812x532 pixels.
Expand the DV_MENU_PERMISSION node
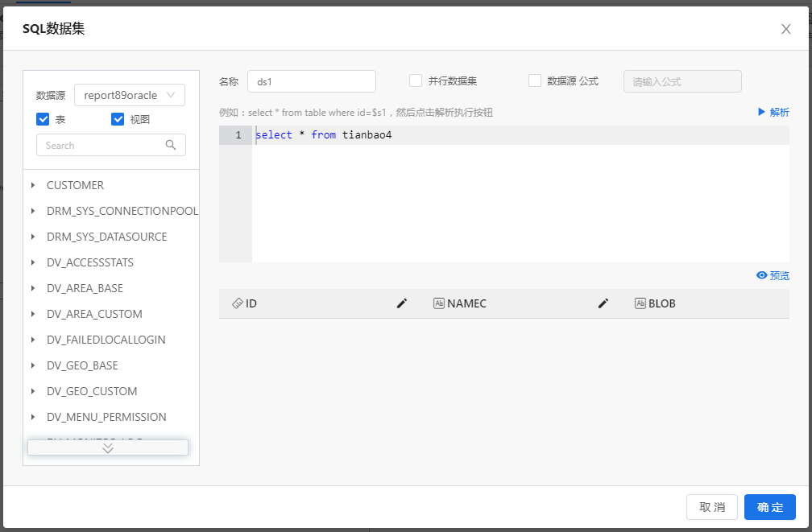click(33, 417)
